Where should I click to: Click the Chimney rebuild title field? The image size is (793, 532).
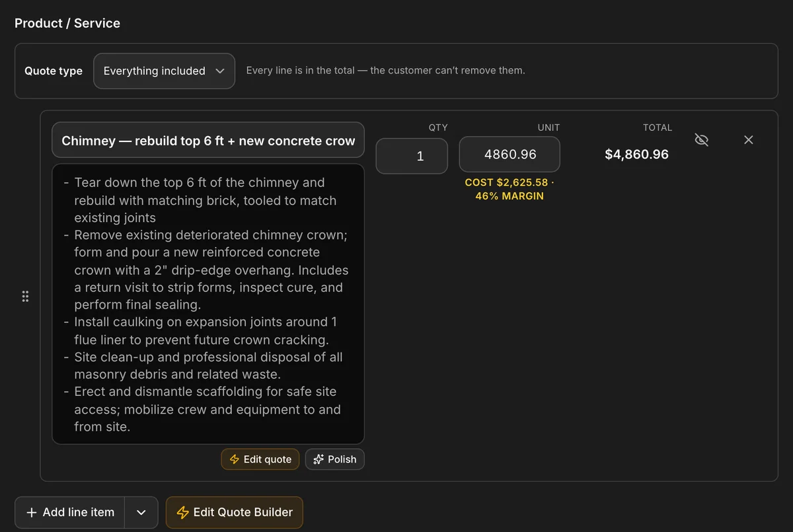click(208, 141)
